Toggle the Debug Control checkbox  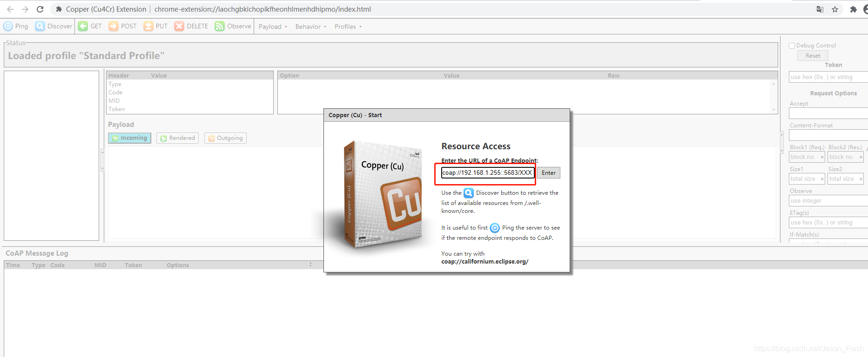792,46
